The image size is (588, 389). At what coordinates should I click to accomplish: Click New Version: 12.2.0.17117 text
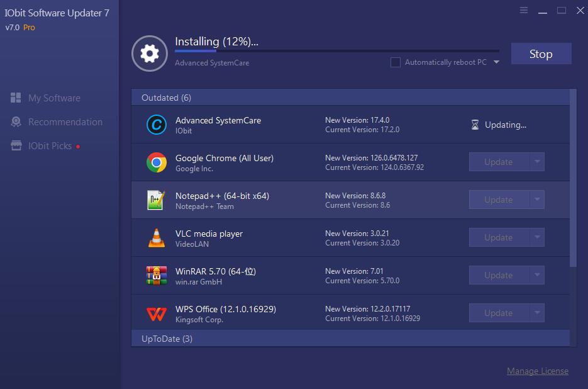[367, 308]
